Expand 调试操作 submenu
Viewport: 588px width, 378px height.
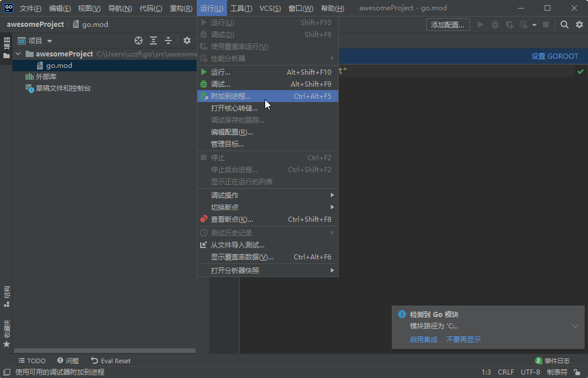pos(267,195)
